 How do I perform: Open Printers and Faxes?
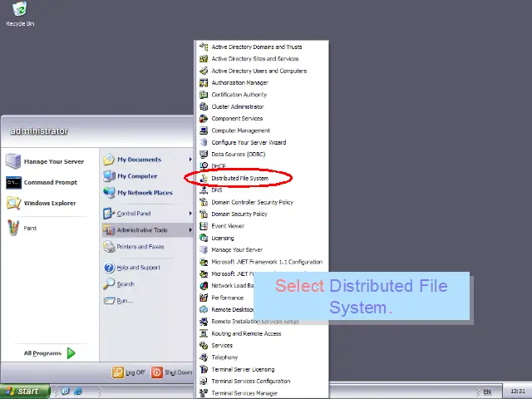pyautogui.click(x=134, y=247)
